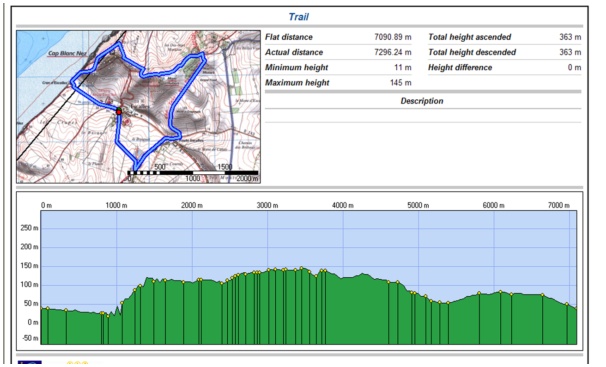Click the last yellow waypoint near 7000 m
Screen dimensions: 606x367
[567, 304]
